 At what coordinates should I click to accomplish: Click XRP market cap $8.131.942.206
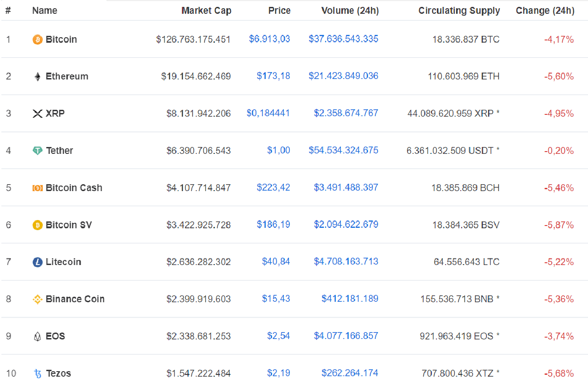[x=199, y=113]
